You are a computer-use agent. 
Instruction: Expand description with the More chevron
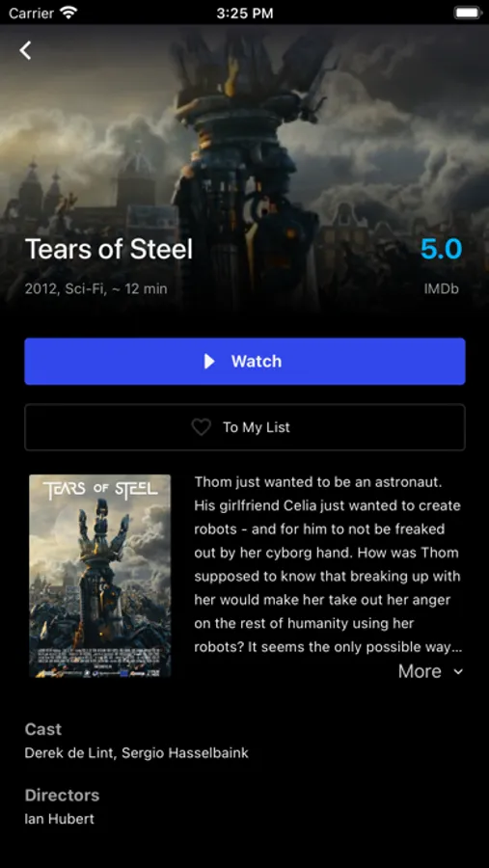458,671
